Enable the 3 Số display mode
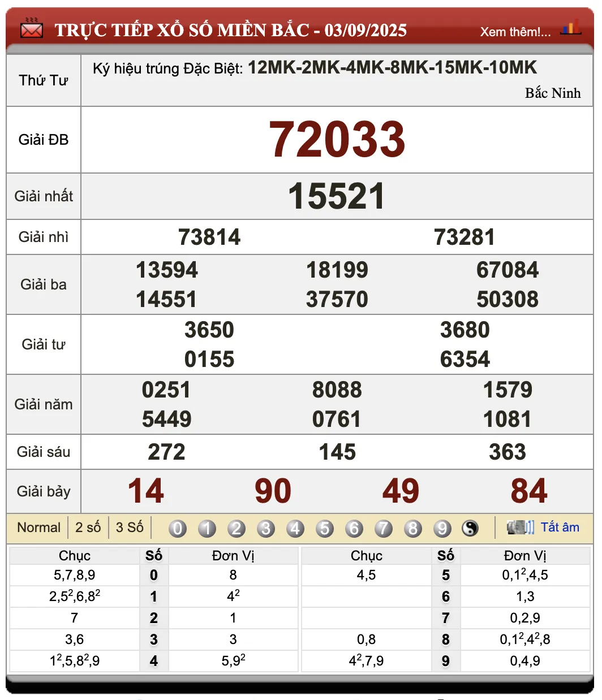 click(x=130, y=527)
